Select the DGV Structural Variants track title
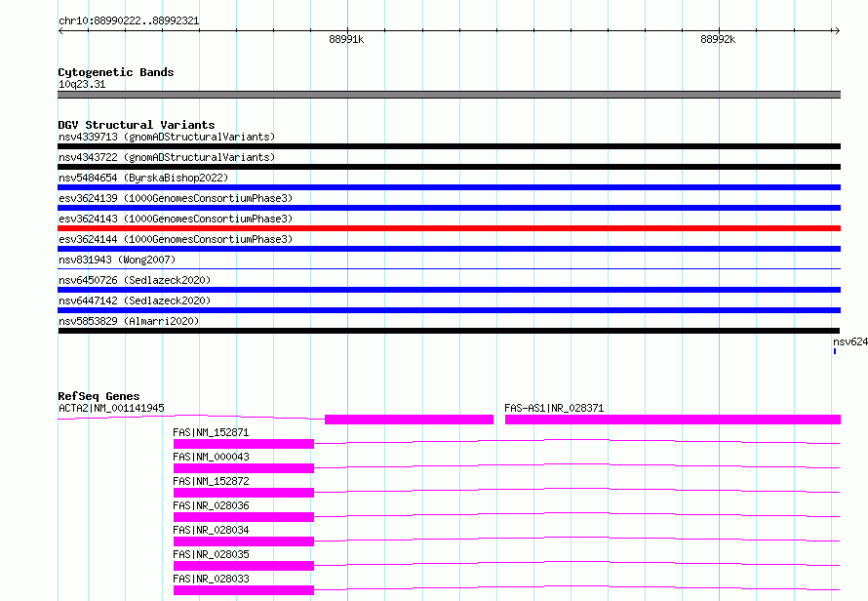Viewport: 868px width, 601px height. 137,125
